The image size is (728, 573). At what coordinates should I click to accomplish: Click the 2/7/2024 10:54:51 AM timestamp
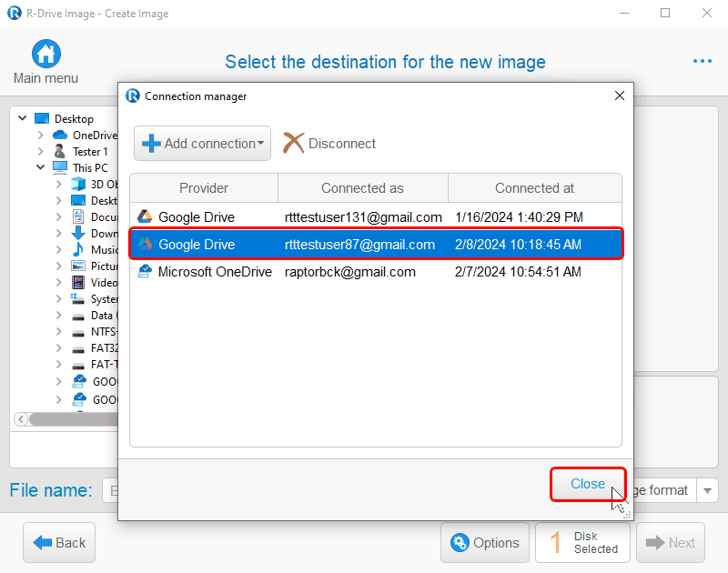518,271
